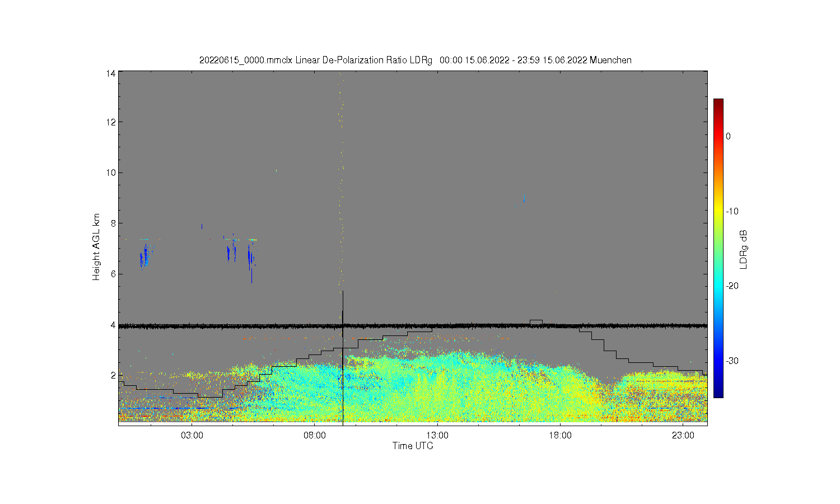This screenshot has height=504, width=840.
Task: Click the 12 km height tick label
Action: [111, 122]
